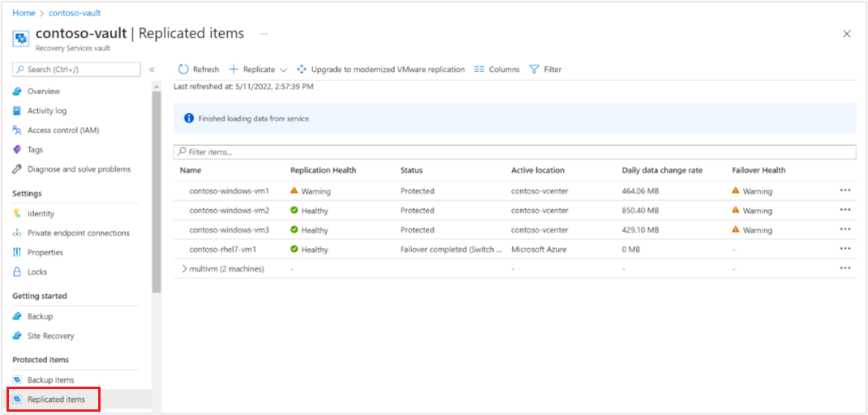Screen dimensions: 868x415
Task: Open more options for contoso-windows-vm1
Action: 845,190
